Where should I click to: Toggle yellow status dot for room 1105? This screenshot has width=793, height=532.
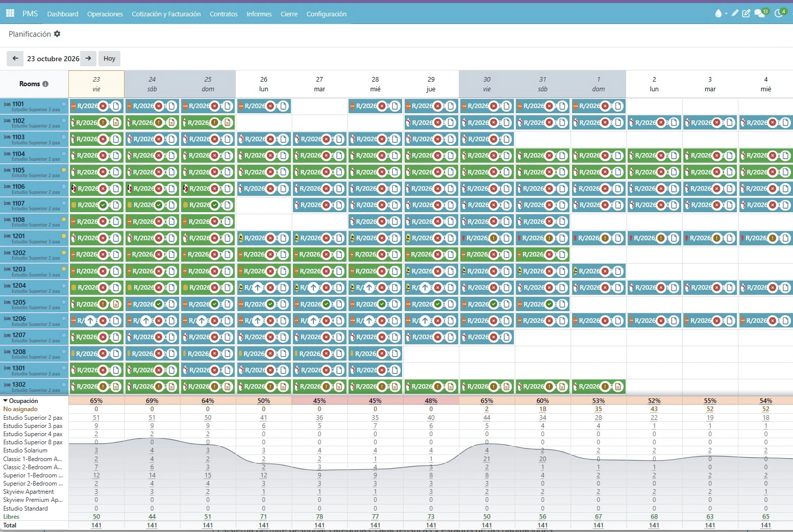(64, 170)
